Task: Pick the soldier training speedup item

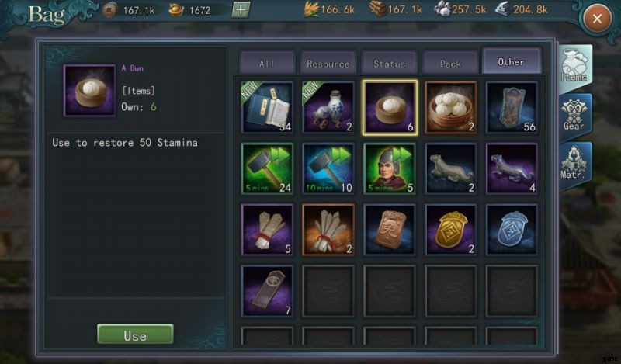Action: coord(390,168)
